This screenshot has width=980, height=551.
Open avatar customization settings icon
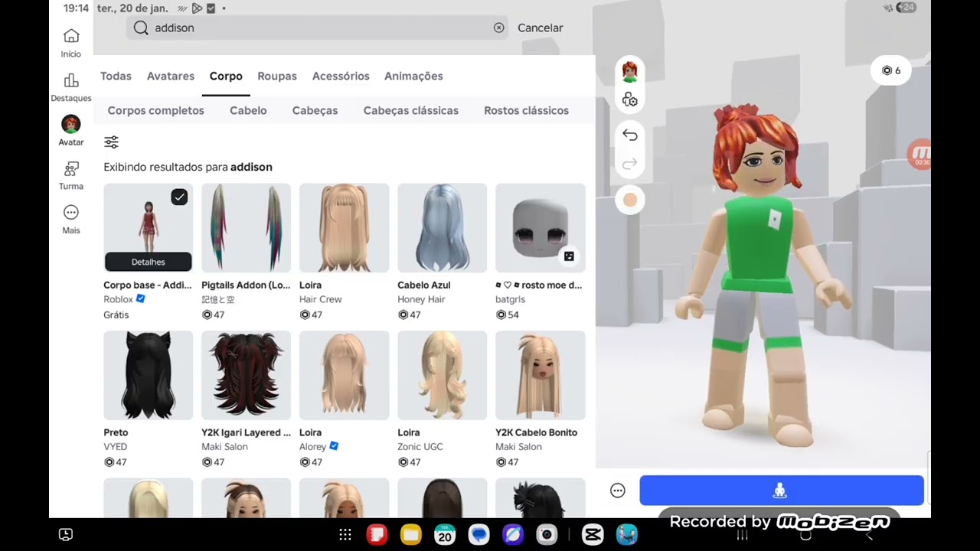pyautogui.click(x=630, y=100)
